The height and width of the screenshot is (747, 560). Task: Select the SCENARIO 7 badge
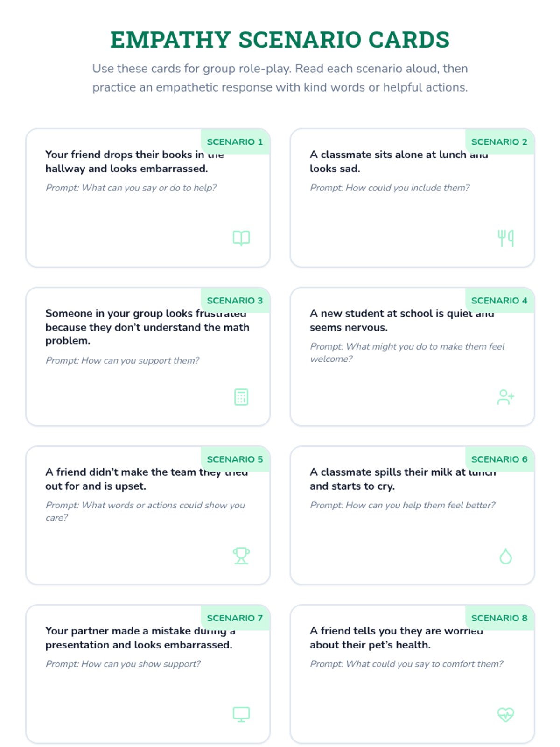(x=235, y=618)
